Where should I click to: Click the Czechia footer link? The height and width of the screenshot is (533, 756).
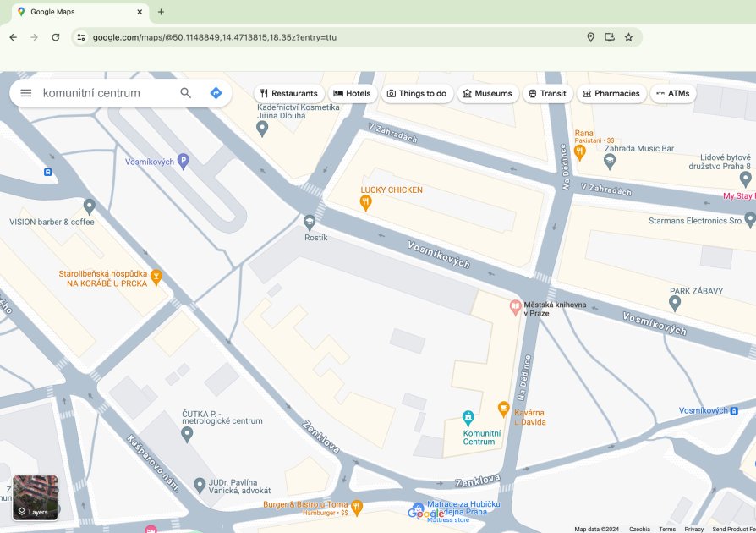639,529
